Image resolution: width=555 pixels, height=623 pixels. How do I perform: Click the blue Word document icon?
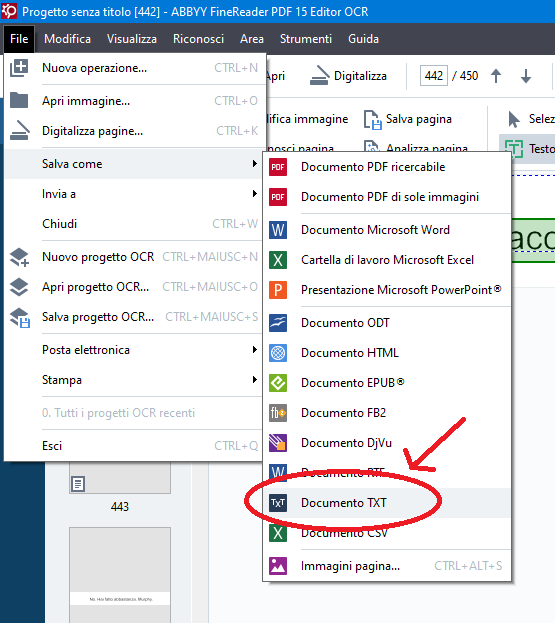coord(278,230)
